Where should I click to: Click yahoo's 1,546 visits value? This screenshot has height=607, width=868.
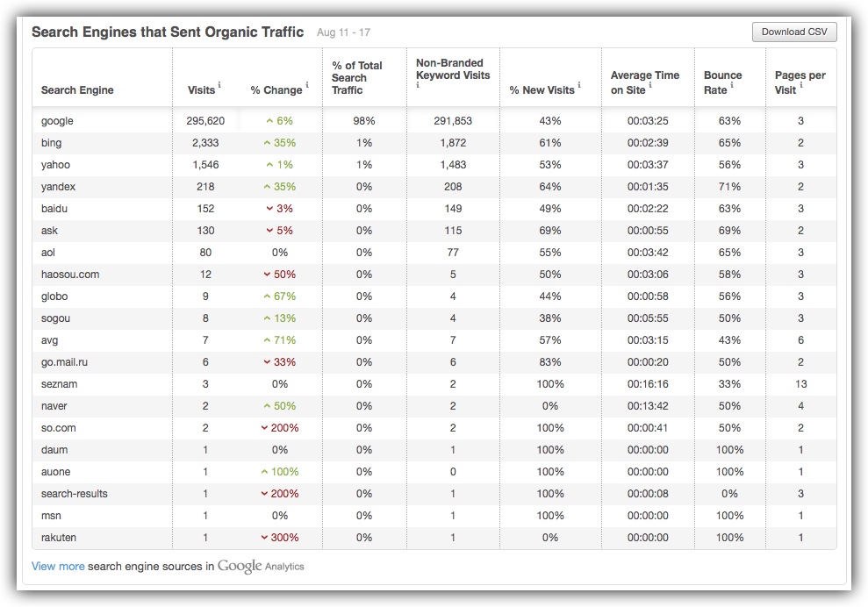tap(205, 165)
